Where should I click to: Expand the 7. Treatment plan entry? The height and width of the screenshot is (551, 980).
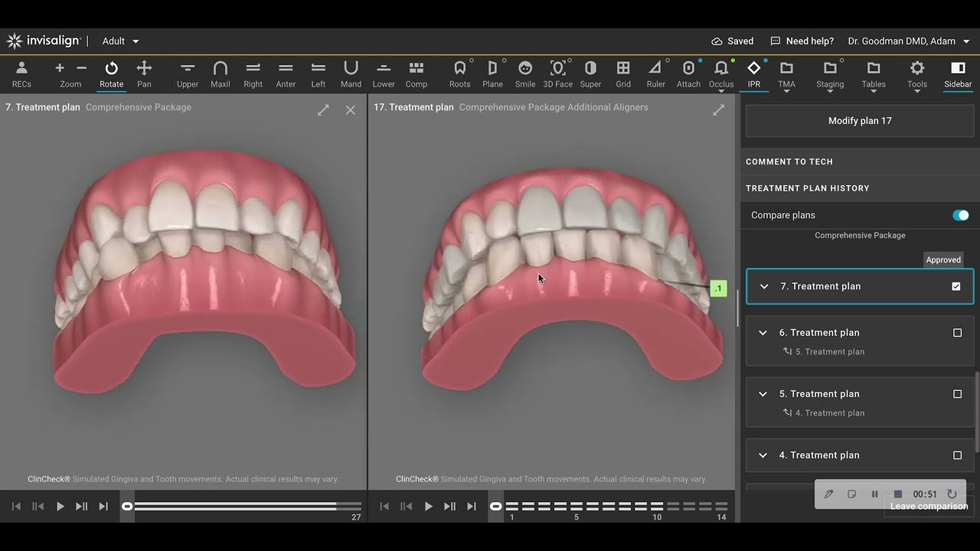(x=763, y=286)
